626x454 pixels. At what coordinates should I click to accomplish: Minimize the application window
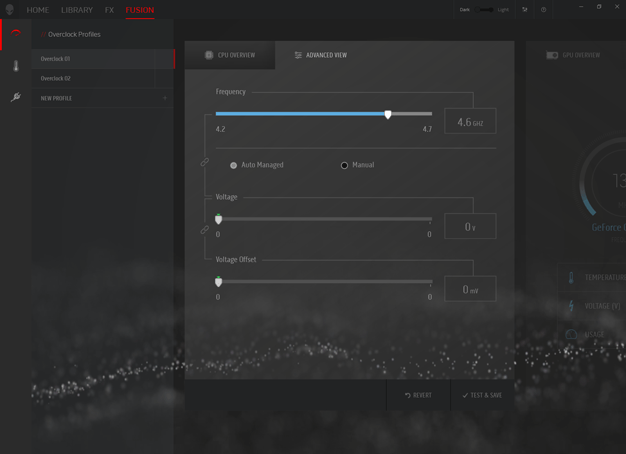[x=581, y=7]
